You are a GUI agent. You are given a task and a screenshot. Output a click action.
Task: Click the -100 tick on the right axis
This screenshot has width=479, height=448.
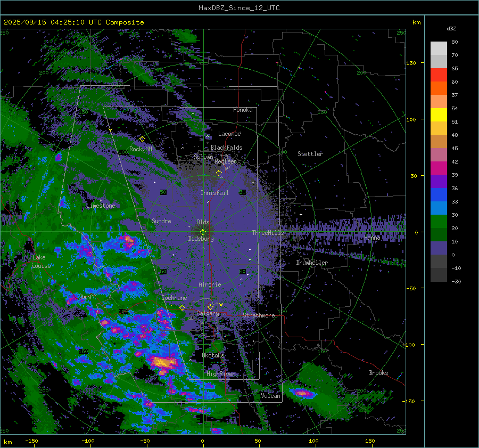point(408,345)
